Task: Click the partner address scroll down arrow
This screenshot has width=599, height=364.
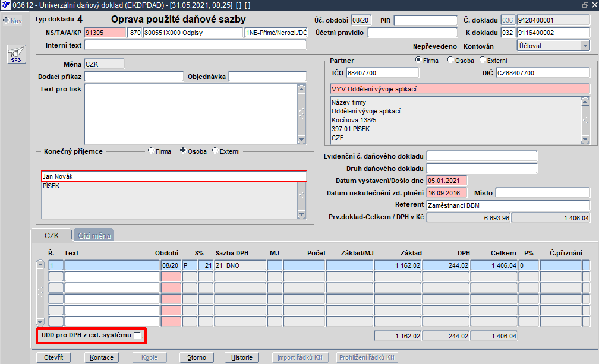Action: 585,140
